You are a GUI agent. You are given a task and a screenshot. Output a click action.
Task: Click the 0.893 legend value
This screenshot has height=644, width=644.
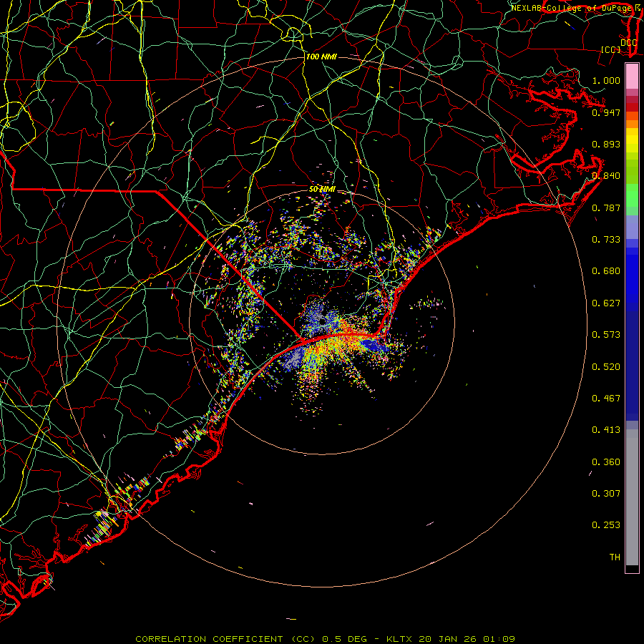click(606, 144)
